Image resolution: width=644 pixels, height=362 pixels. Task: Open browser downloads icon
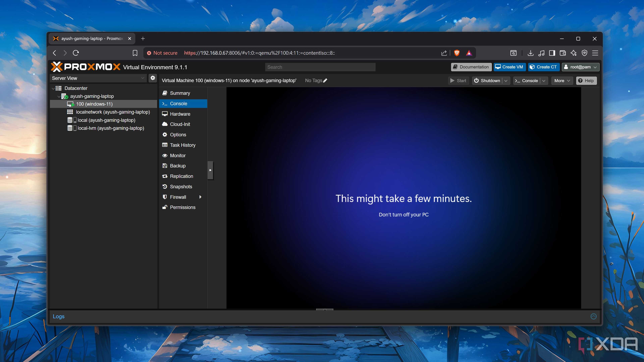(x=530, y=53)
